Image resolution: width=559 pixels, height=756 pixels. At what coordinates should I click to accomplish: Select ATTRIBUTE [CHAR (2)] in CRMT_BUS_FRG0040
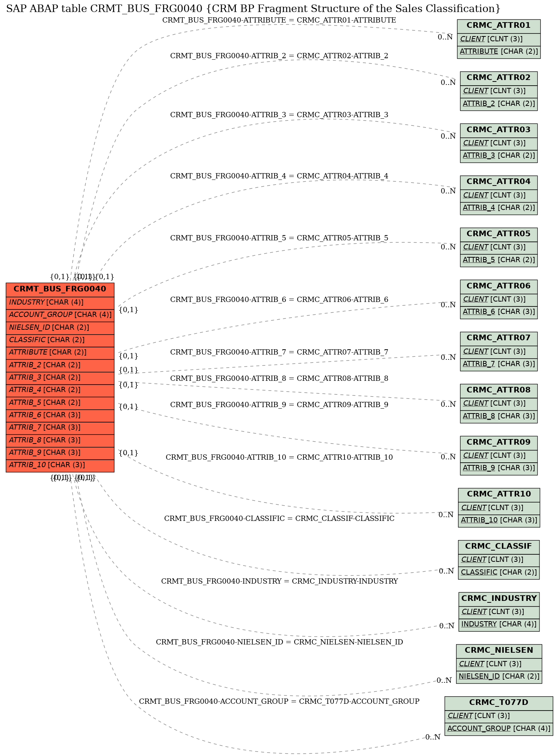[x=60, y=353]
